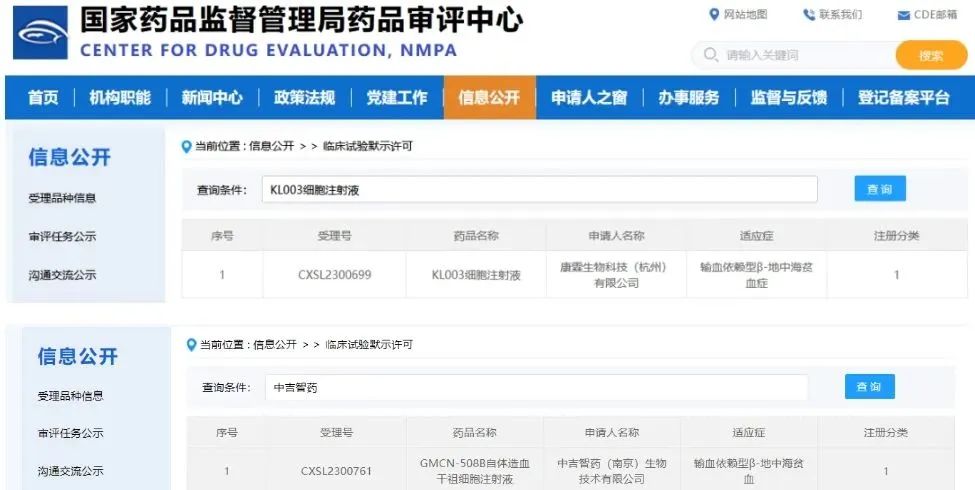Click indication 输血依赖型β-地中海贫血症 cell
Screen dimensions: 975x490
[x=756, y=275]
